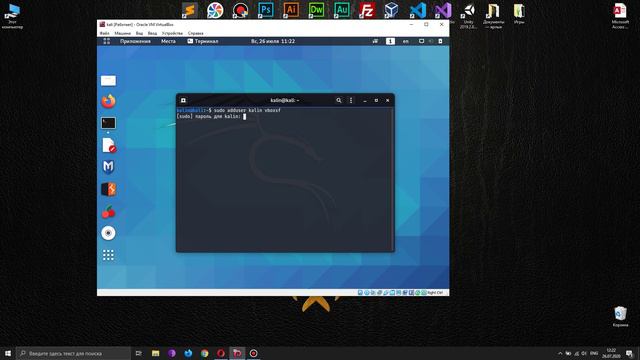This screenshot has width=640, height=360.
Task: Click the Терминал app menu in top bar
Action: pos(203,41)
